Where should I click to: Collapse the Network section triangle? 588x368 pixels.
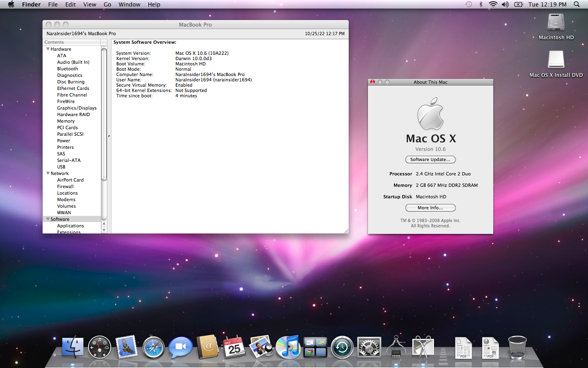pyautogui.click(x=48, y=173)
